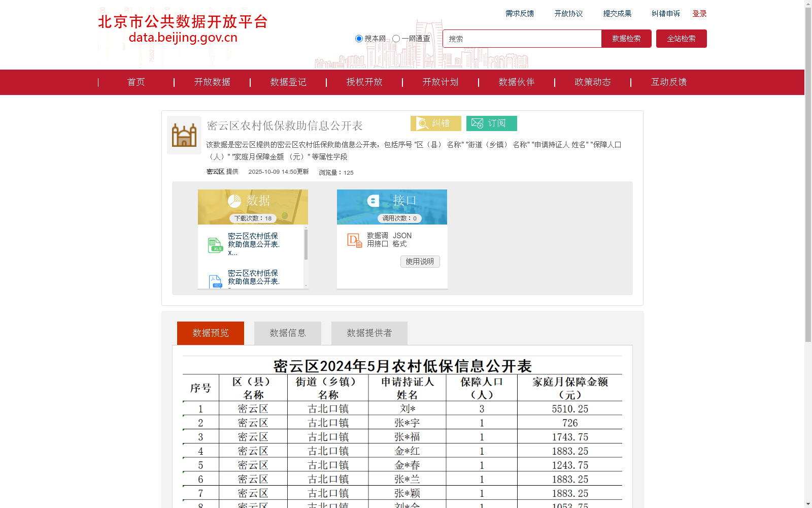The image size is (812, 508).
Task: Click the 数据检索 search button
Action: tap(626, 39)
